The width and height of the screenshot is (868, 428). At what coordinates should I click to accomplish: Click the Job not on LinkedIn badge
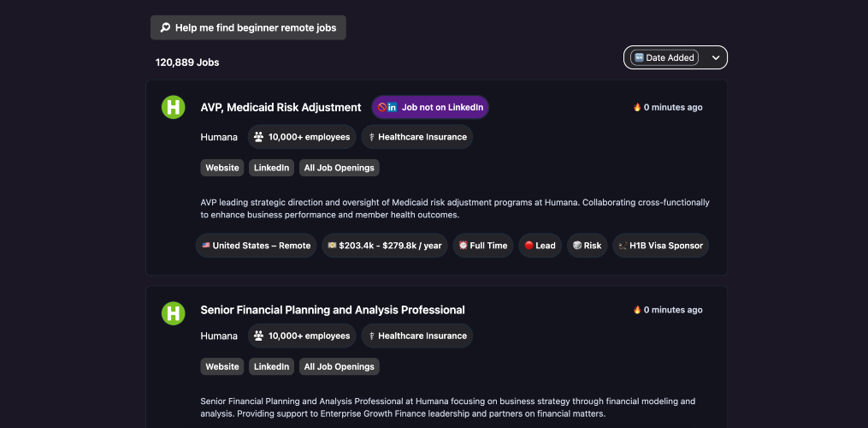(x=430, y=107)
